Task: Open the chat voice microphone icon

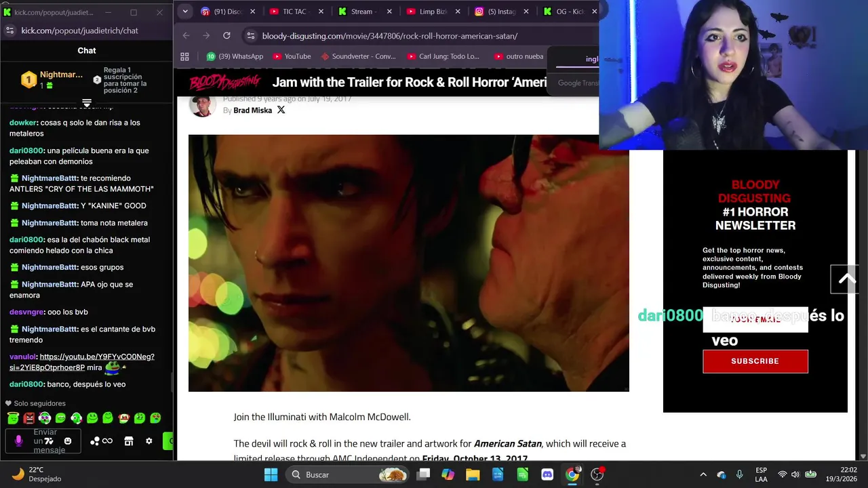Action: (x=19, y=441)
